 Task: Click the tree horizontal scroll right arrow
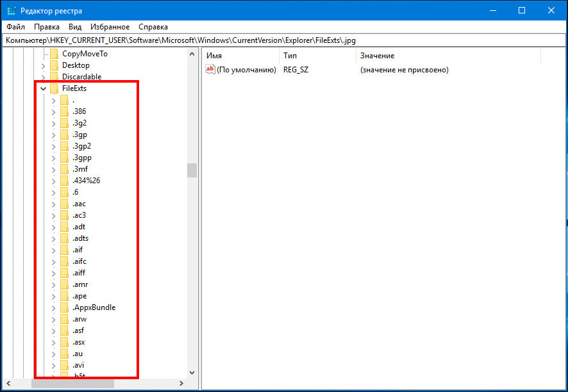pos(181,383)
